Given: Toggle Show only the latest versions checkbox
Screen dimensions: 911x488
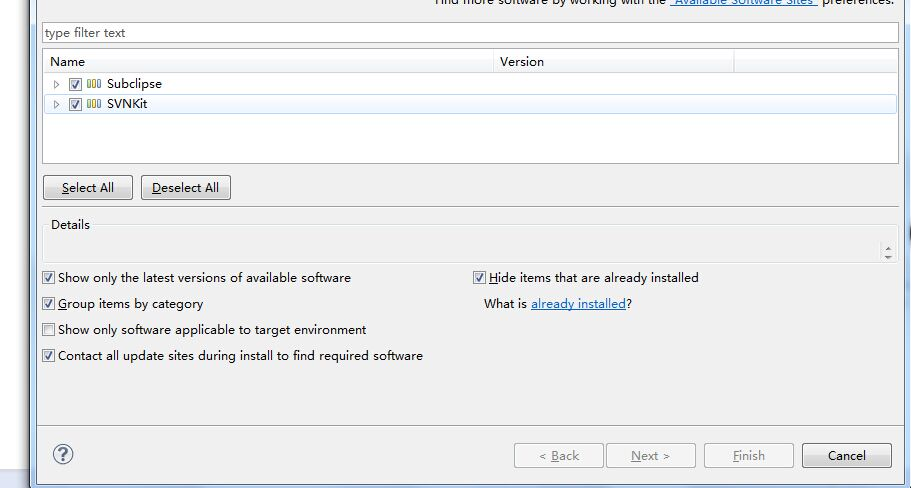Looking at the screenshot, I should click(49, 278).
